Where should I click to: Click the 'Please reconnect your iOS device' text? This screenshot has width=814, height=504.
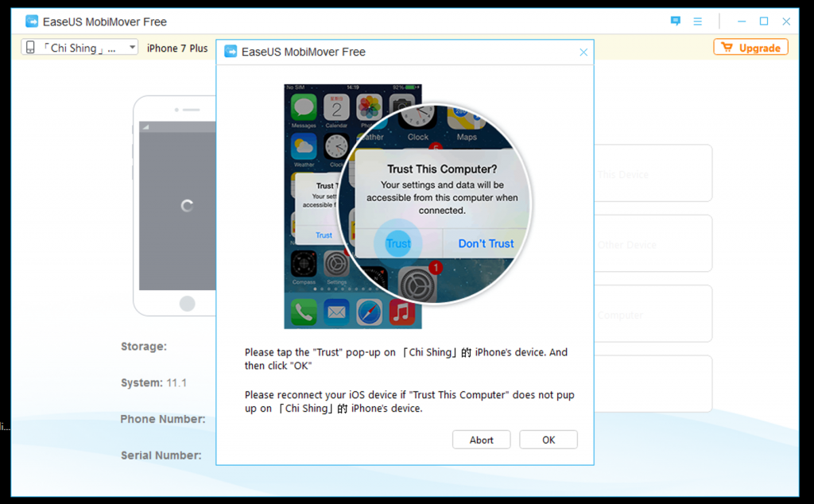coord(409,401)
